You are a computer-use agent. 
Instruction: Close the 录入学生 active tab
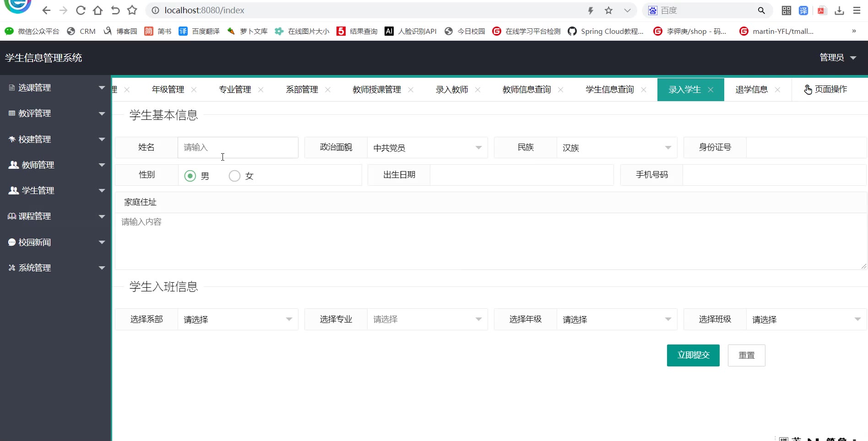(x=711, y=90)
